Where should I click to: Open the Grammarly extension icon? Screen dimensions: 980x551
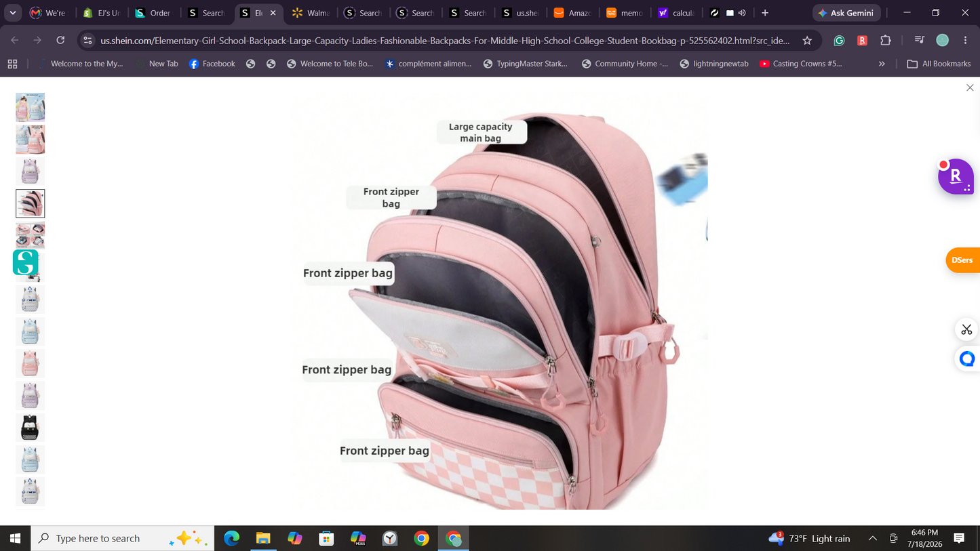coord(839,41)
